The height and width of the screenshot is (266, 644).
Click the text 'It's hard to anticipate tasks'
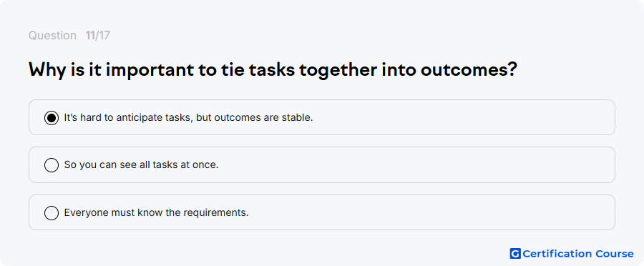click(128, 118)
